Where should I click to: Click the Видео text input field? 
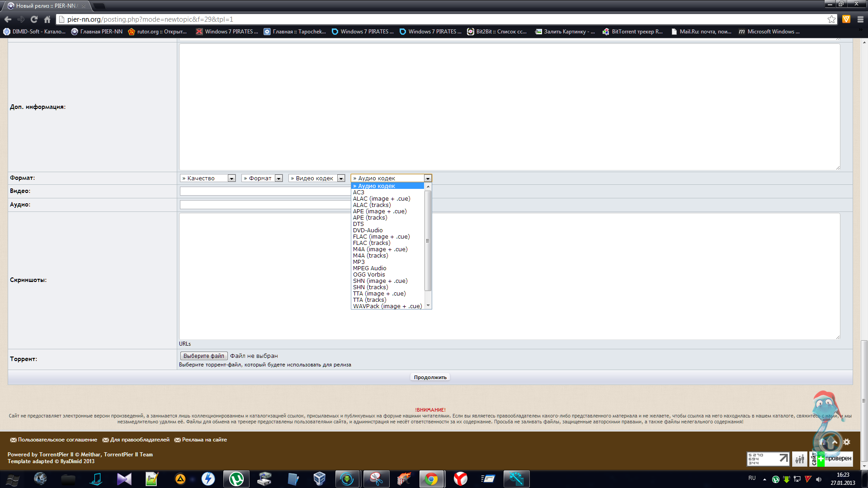point(265,191)
